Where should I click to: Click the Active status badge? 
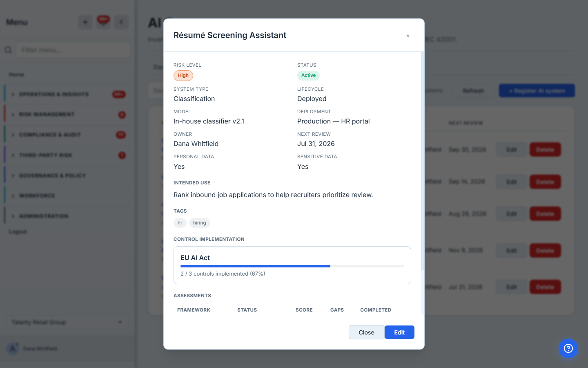pos(308,75)
